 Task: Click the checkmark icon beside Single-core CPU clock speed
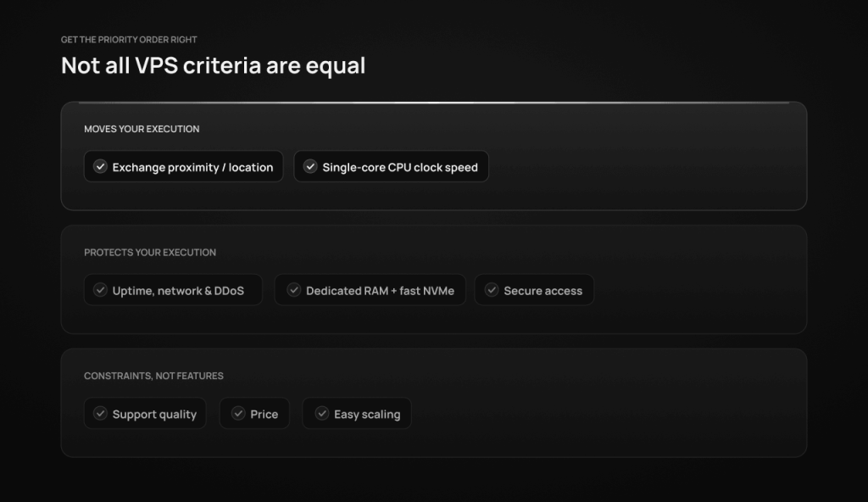(x=310, y=166)
